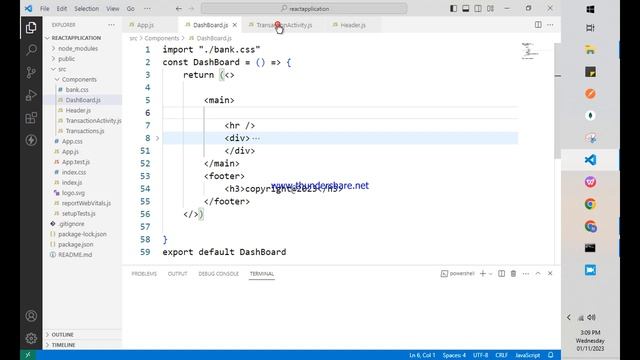Switch to the OUTPUT panel tab
Viewport: 640px width, 360px height.
[x=178, y=273]
